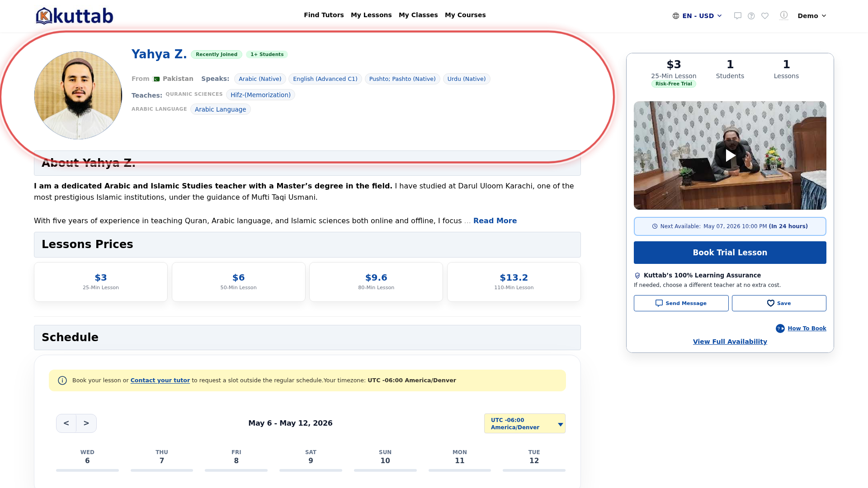Select SUN 10 in schedule
This screenshot has height=488, width=868.
tap(385, 460)
